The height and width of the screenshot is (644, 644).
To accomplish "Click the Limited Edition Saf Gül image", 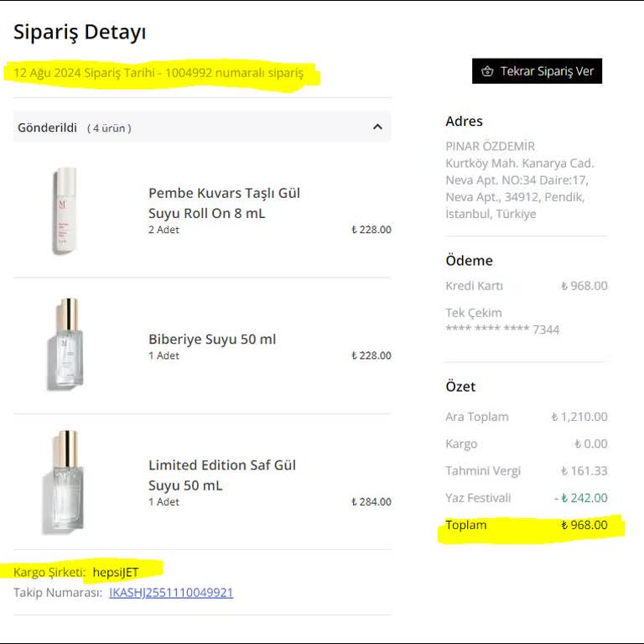I will point(63,481).
